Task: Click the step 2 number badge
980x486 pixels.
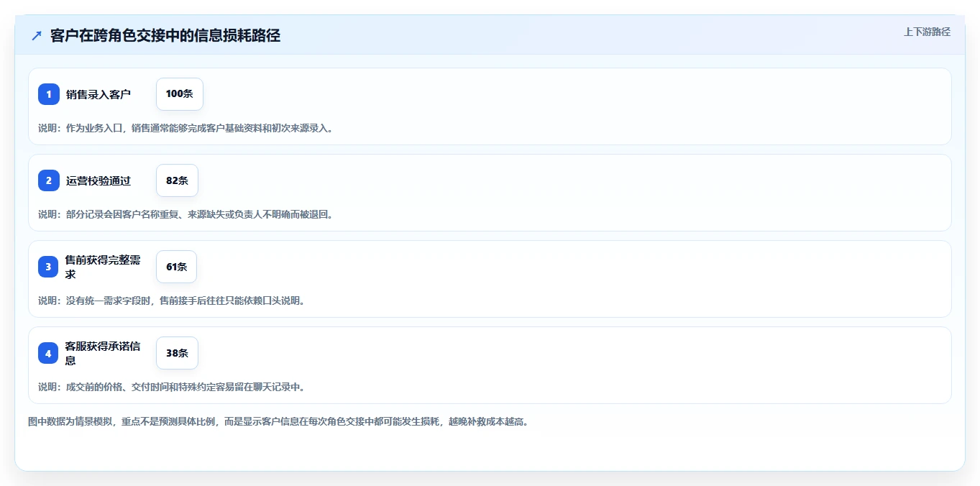Action: (49, 180)
